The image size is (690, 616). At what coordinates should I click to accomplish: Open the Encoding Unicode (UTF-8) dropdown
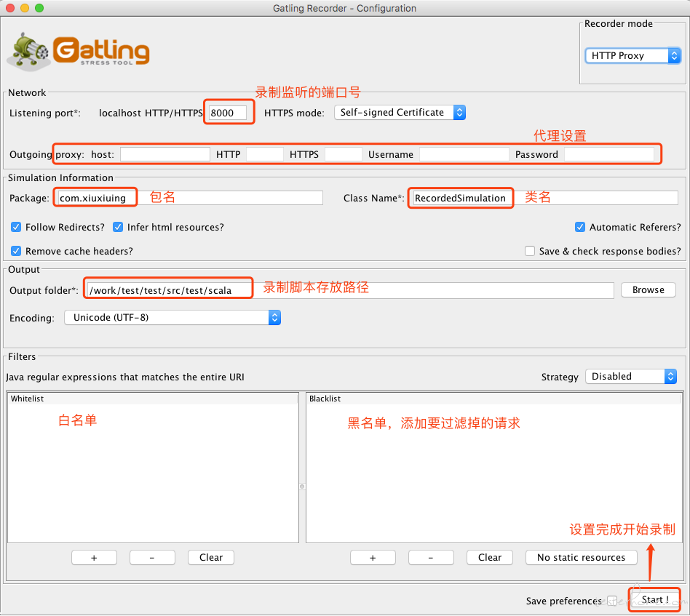click(x=172, y=317)
